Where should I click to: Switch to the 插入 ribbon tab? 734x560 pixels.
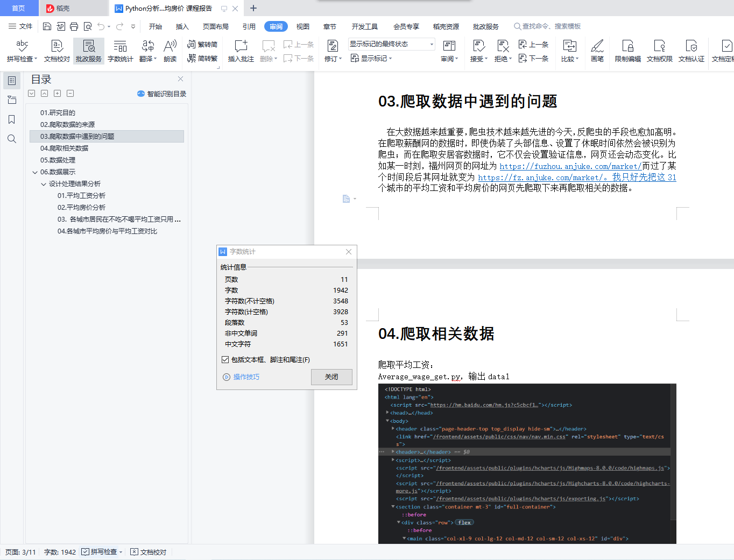coord(182,26)
